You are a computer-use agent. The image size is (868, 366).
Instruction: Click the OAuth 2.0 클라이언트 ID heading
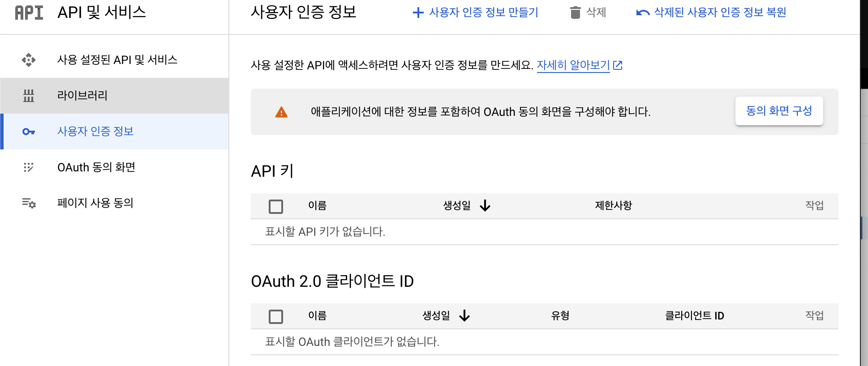point(332,281)
